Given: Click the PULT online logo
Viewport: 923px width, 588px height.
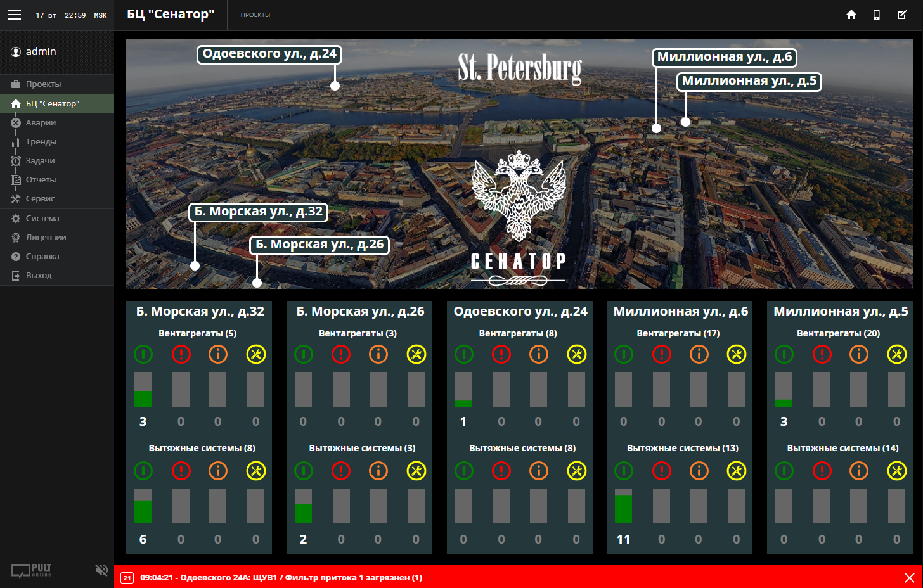Looking at the screenshot, I should tap(32, 570).
